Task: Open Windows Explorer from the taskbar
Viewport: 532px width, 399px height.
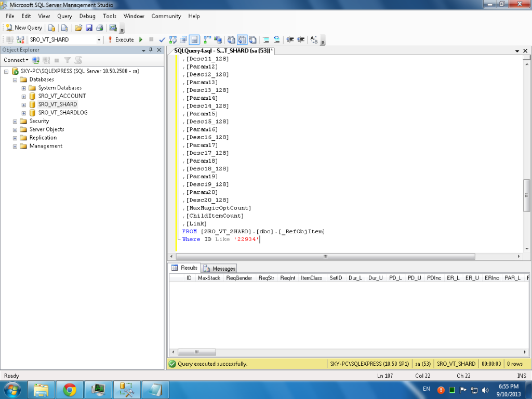Action: click(x=41, y=390)
